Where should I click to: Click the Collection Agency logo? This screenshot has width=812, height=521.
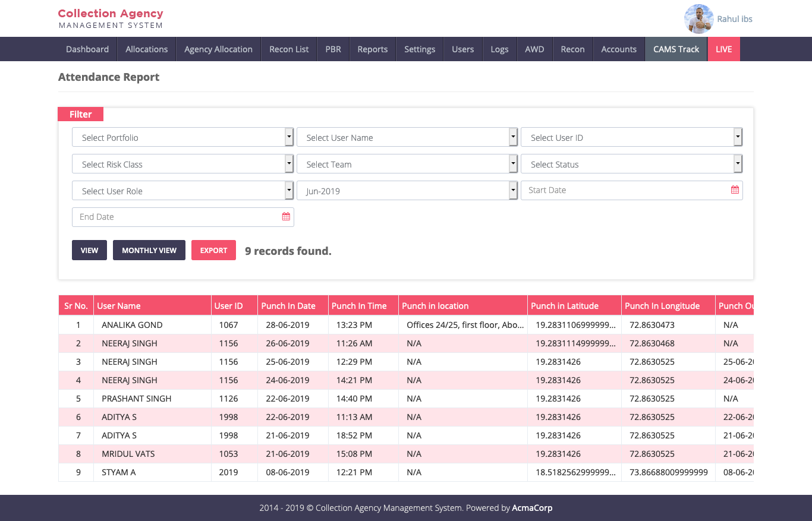tap(111, 18)
